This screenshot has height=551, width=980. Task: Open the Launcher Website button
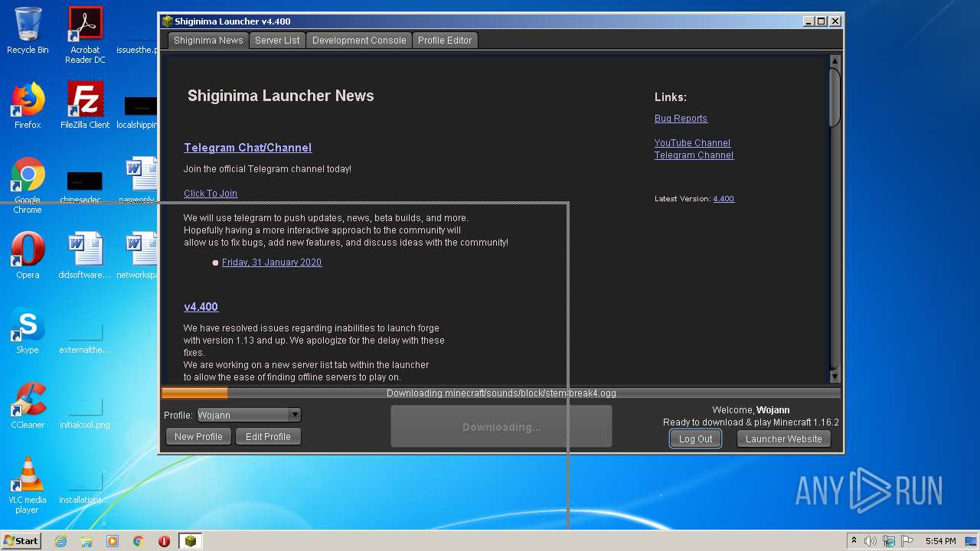pos(783,439)
